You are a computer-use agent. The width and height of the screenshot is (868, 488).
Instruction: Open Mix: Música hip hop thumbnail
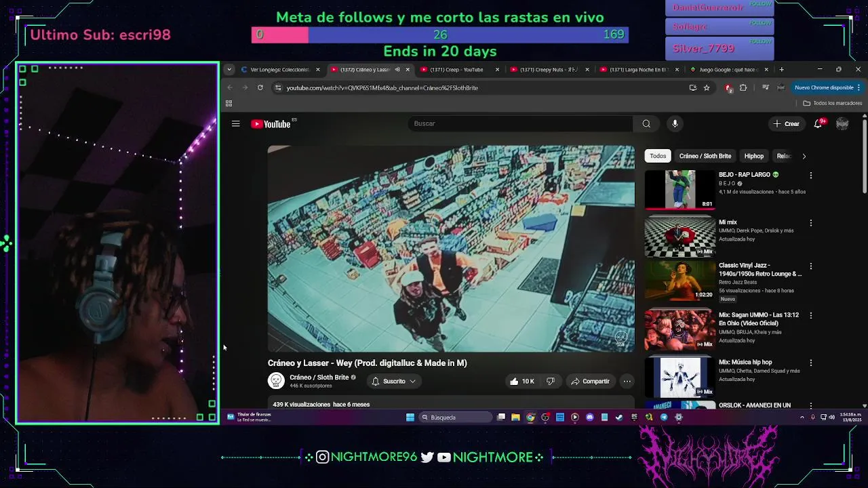point(679,377)
